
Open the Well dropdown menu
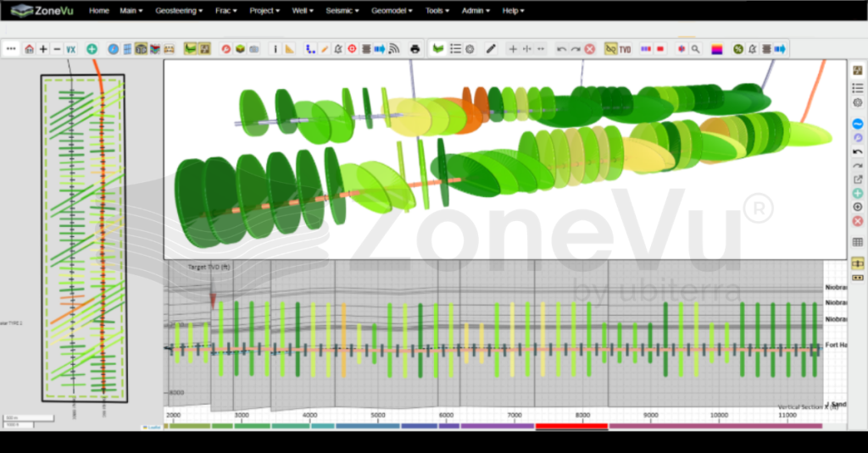point(303,10)
